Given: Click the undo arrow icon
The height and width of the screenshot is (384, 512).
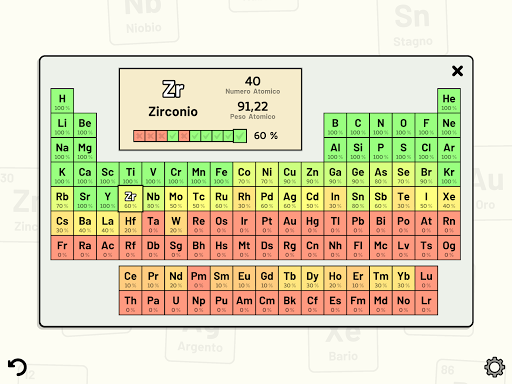Looking at the screenshot, I should click(x=17, y=367).
